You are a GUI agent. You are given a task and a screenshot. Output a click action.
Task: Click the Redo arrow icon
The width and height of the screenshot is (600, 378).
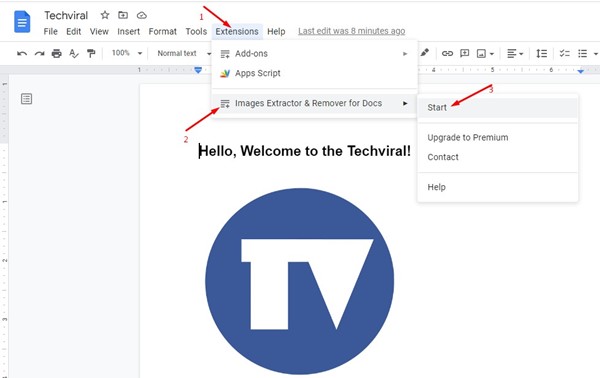pyautogui.click(x=39, y=54)
